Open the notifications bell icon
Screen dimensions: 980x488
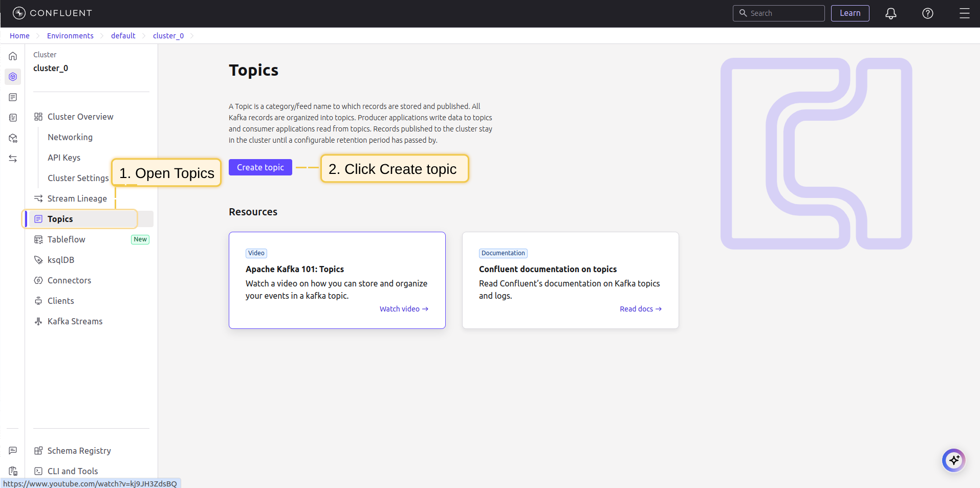890,13
